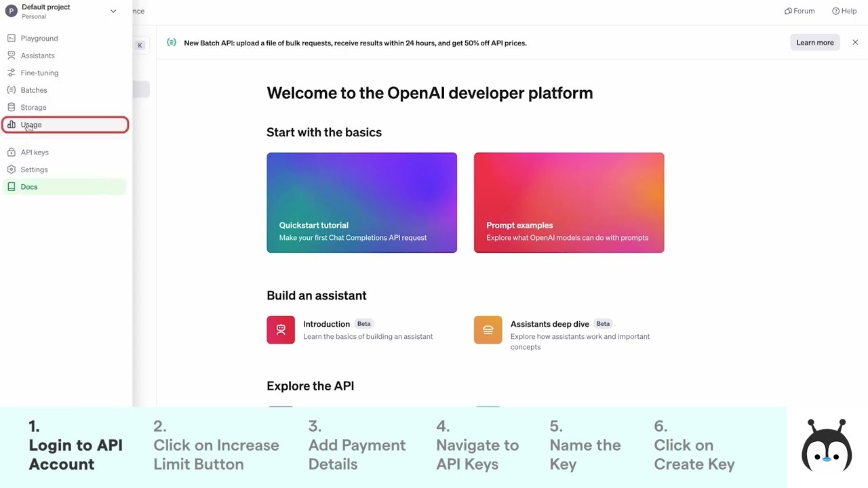Click the Forum chat icon in header

pos(788,11)
